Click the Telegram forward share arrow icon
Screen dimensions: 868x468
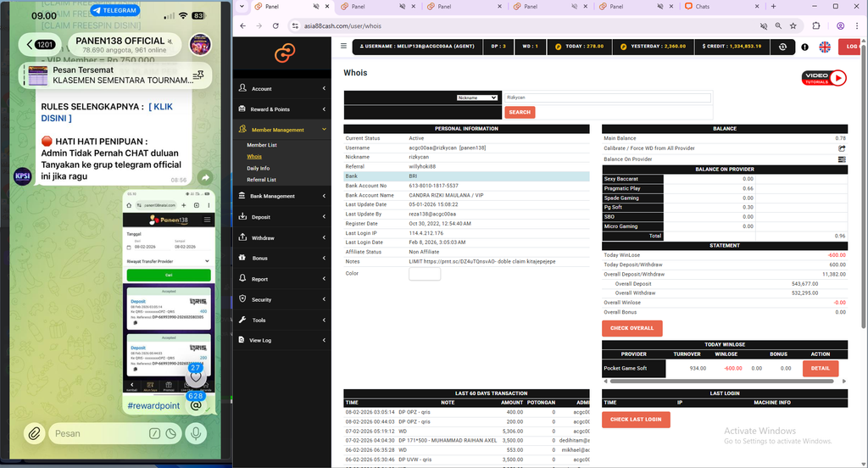click(205, 177)
